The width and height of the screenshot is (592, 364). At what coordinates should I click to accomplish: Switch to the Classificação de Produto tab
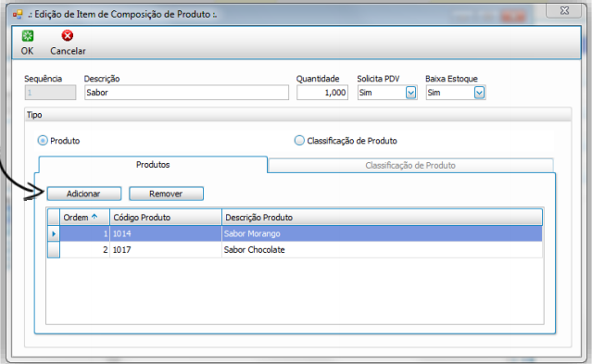(410, 166)
